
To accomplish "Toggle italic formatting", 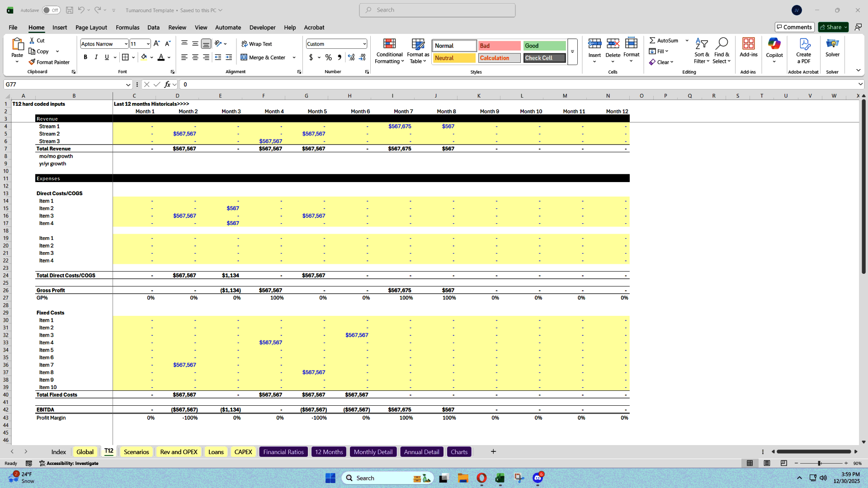I will pos(96,57).
